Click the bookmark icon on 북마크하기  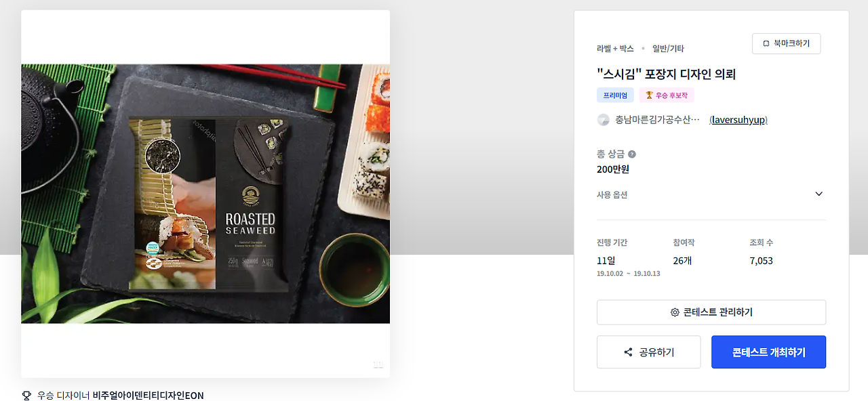pyautogui.click(x=766, y=43)
